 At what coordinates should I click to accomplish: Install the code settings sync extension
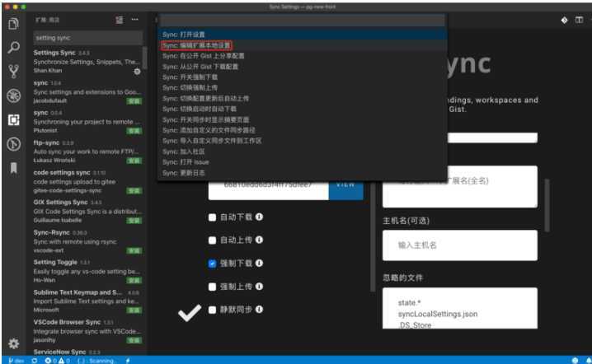click(134, 191)
